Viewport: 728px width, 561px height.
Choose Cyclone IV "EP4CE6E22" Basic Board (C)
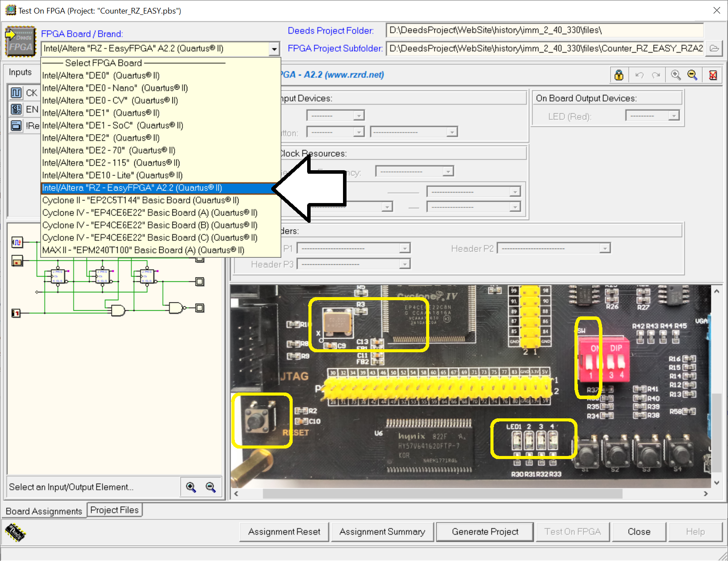[x=161, y=238]
